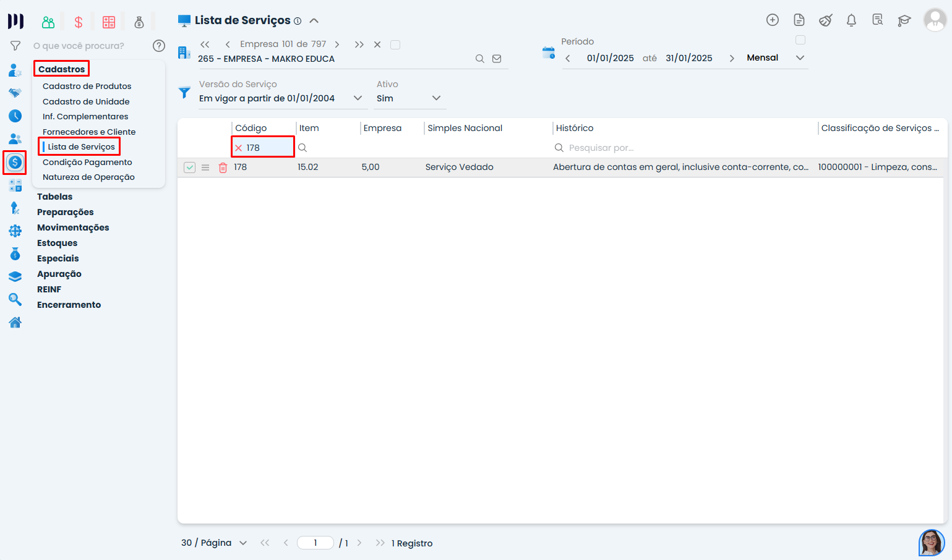Open the home icon in left sidebar

15,322
